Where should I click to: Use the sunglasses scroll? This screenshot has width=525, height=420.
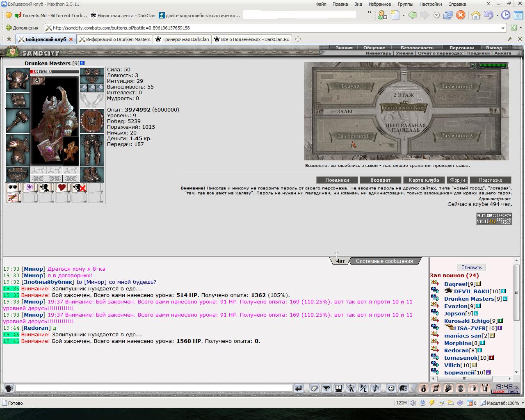[x=13, y=188]
